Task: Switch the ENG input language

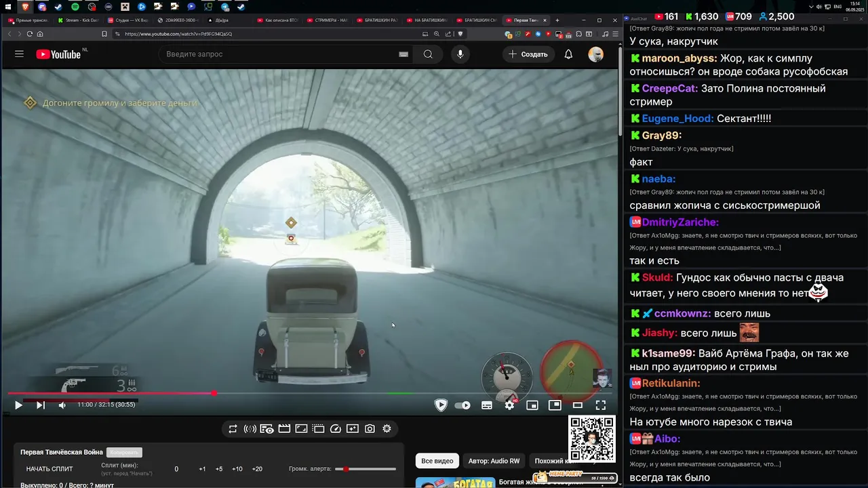Action: (837, 7)
